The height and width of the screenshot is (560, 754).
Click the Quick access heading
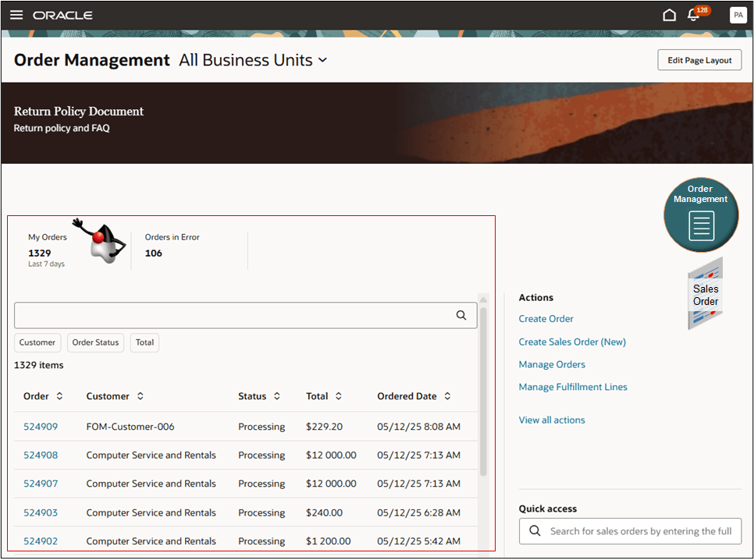[547, 509]
